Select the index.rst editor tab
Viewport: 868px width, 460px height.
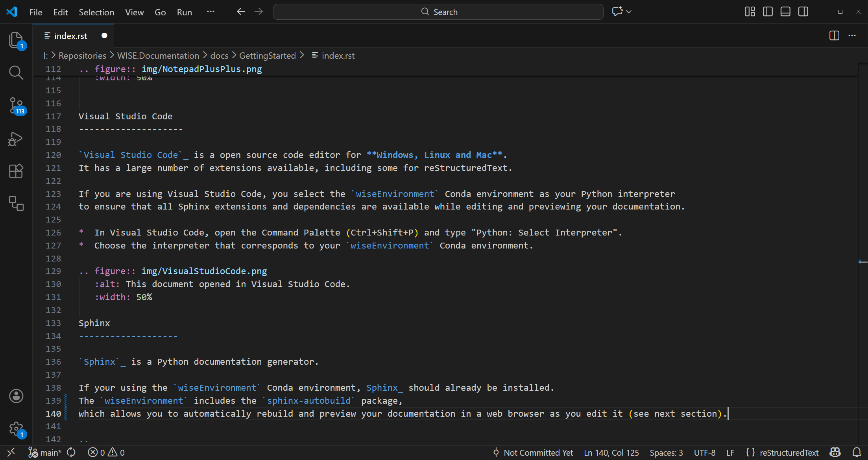(70, 36)
